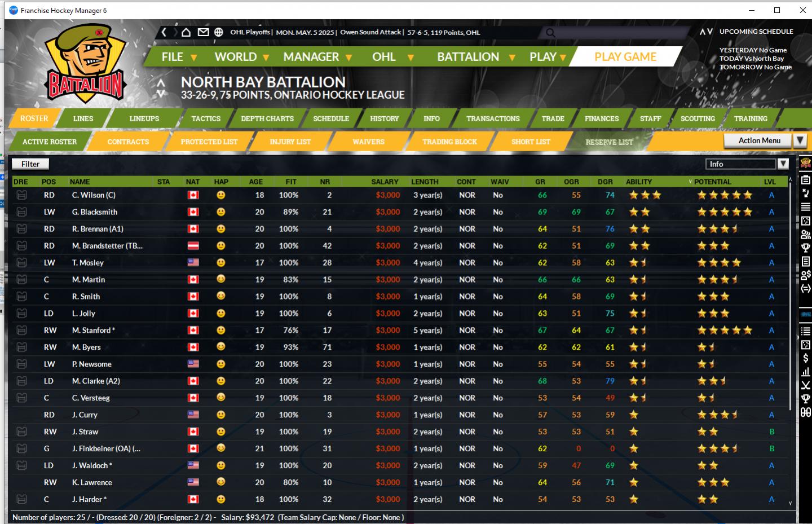Click the left-right arrows trade icon

coord(806,289)
